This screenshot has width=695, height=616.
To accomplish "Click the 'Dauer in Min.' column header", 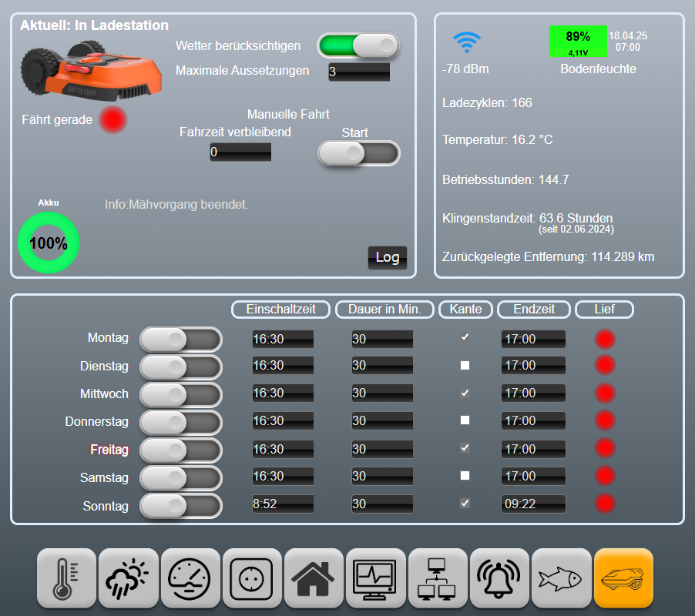I will (384, 309).
